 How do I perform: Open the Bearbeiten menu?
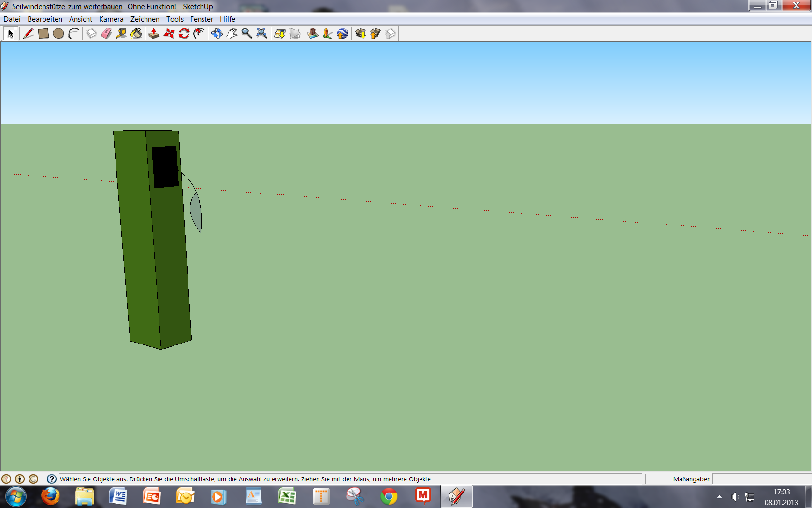point(45,19)
